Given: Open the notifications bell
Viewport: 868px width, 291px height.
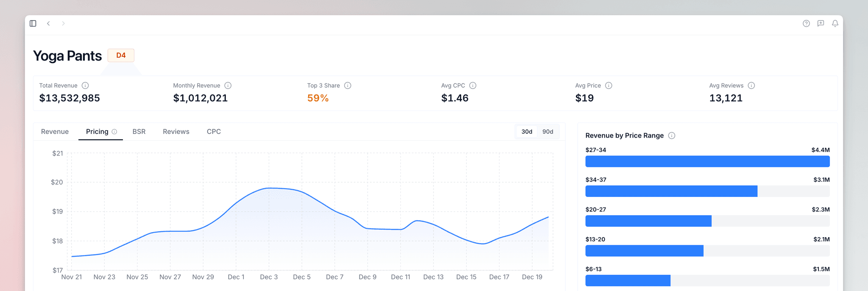Looking at the screenshot, I should coord(835,23).
